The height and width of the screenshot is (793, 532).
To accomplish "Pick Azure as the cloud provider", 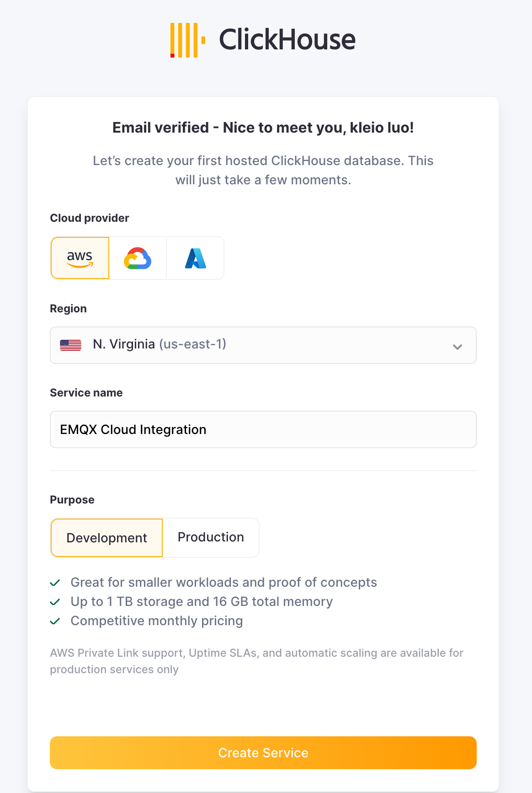I will click(195, 257).
